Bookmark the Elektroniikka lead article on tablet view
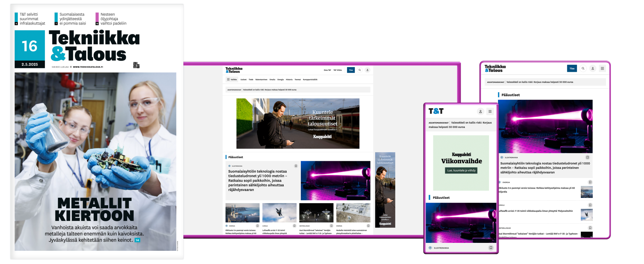644x264 pixels. pos(587,157)
